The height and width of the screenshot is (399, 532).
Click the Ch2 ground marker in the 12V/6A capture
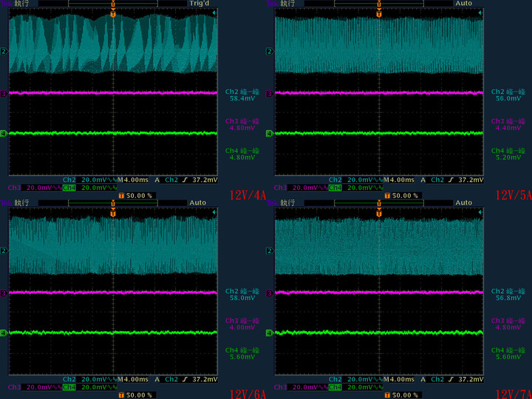coord(4,250)
